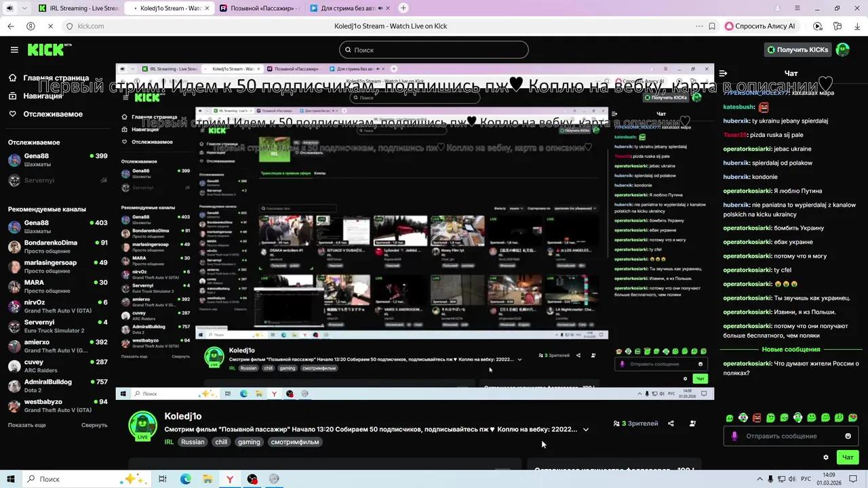The width and height of the screenshot is (868, 488).
Task: Open the profile avatar menu
Action: click(x=843, y=49)
